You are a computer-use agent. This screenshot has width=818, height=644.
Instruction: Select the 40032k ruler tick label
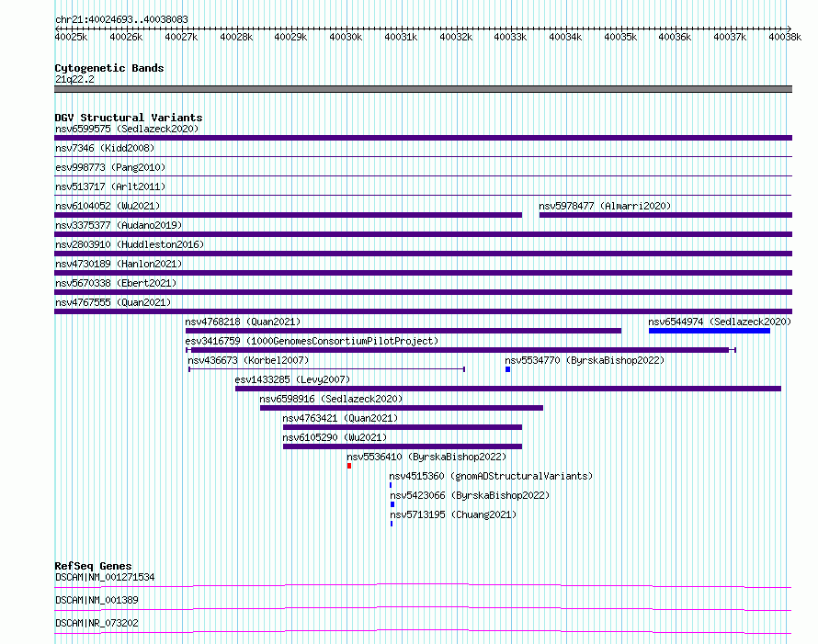(456, 37)
